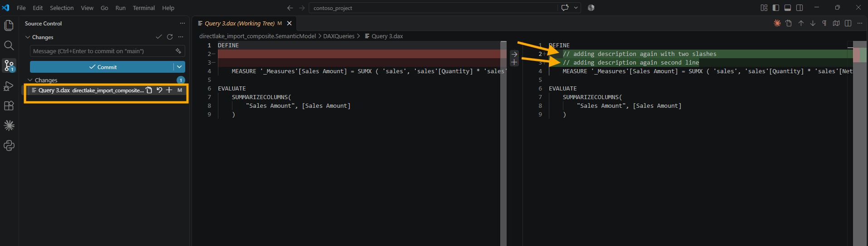
Task: Generate commit message with sparkle icon
Action: [x=178, y=51]
